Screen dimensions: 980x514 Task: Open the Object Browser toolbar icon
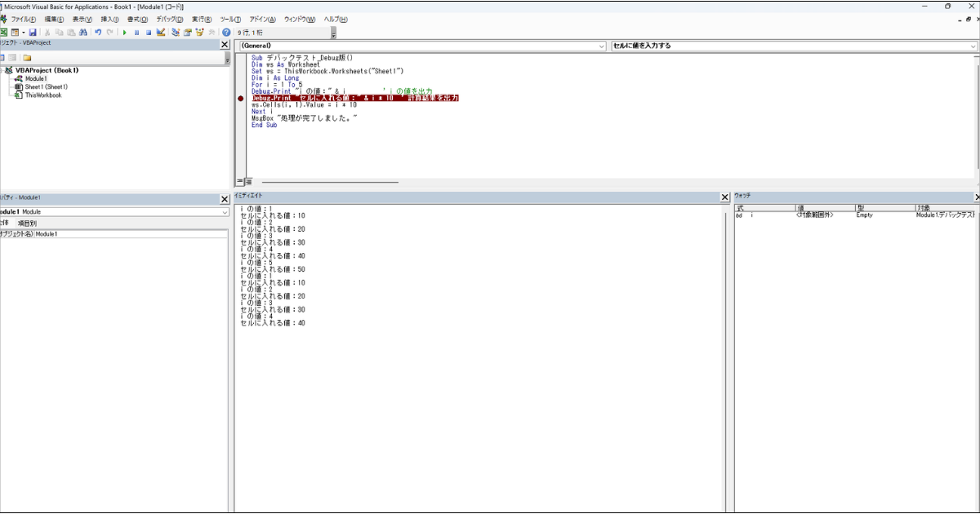click(200, 33)
